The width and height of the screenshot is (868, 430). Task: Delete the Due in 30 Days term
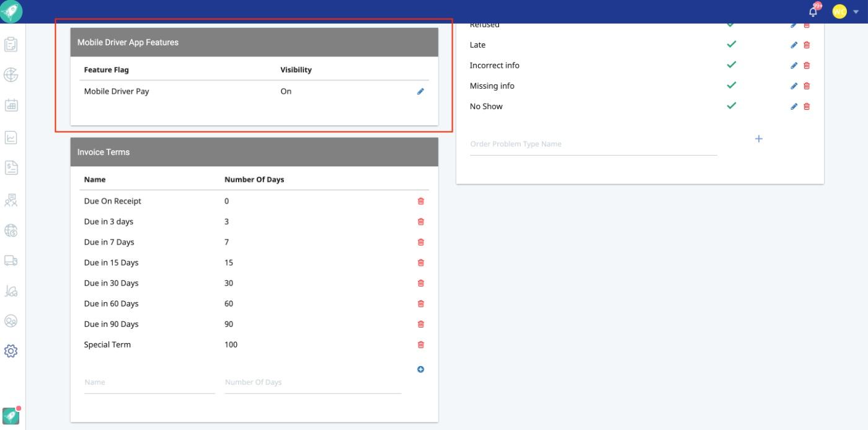(421, 283)
